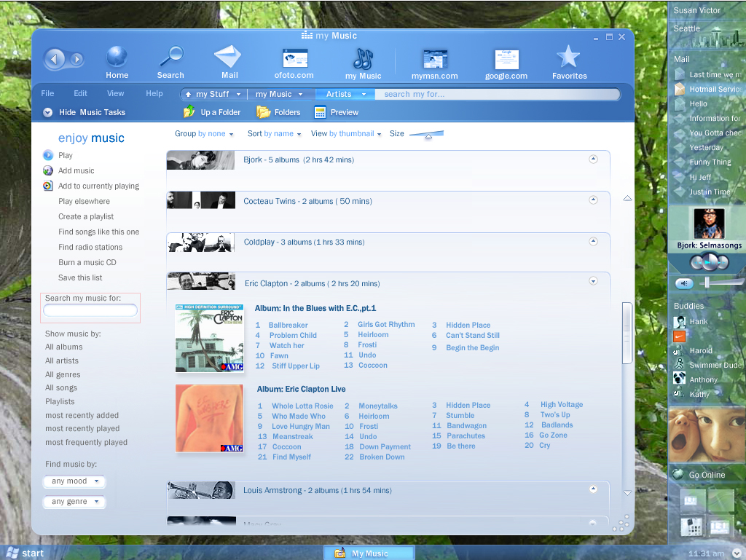Screen dimensions: 746x560
Task: Go forward with the right arrow navigation button
Action: (76, 60)
